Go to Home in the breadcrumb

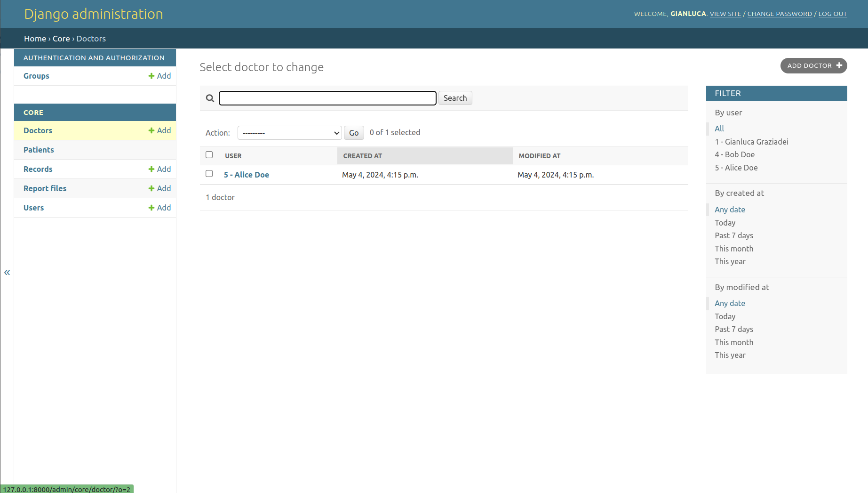pyautogui.click(x=35, y=39)
